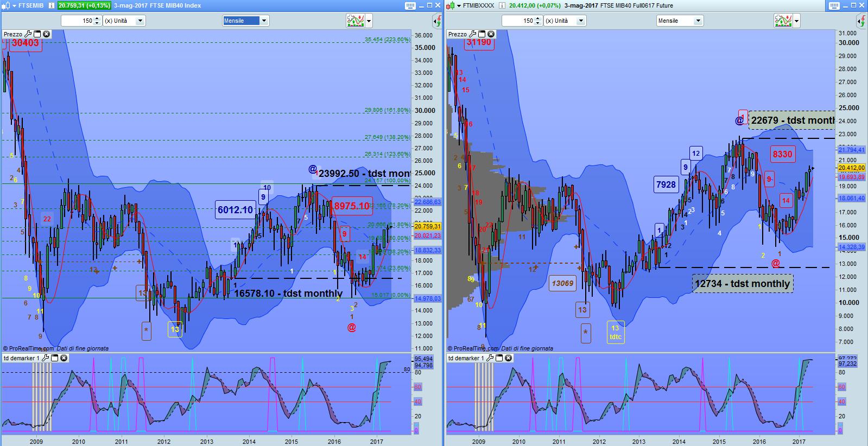
Task: Click td demarker 1 label in left chart
Action: tap(22, 358)
